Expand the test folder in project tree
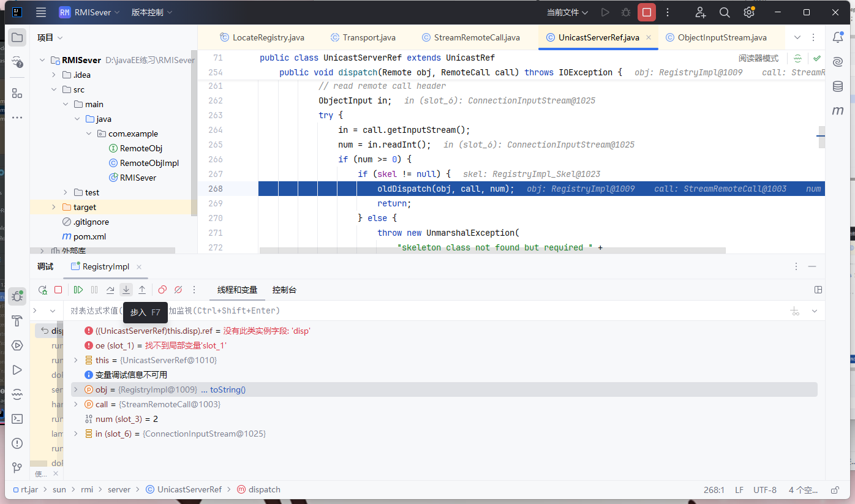855x504 pixels. pyautogui.click(x=66, y=192)
